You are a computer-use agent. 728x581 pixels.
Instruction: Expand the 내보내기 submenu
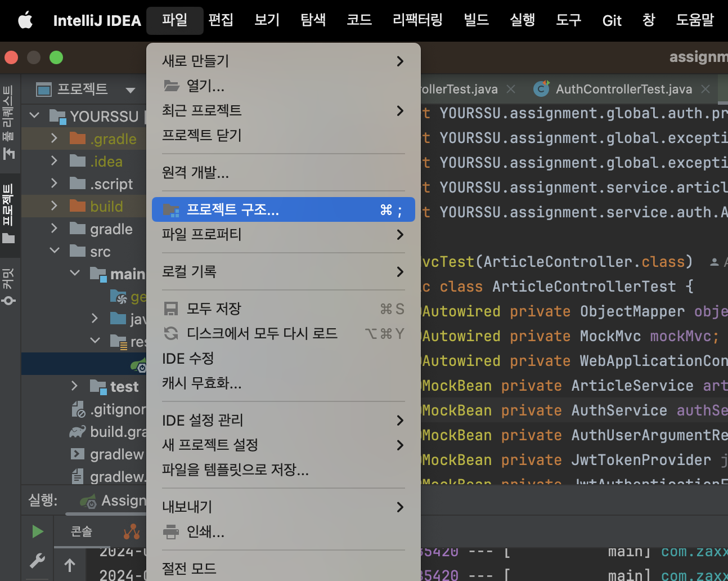284,507
